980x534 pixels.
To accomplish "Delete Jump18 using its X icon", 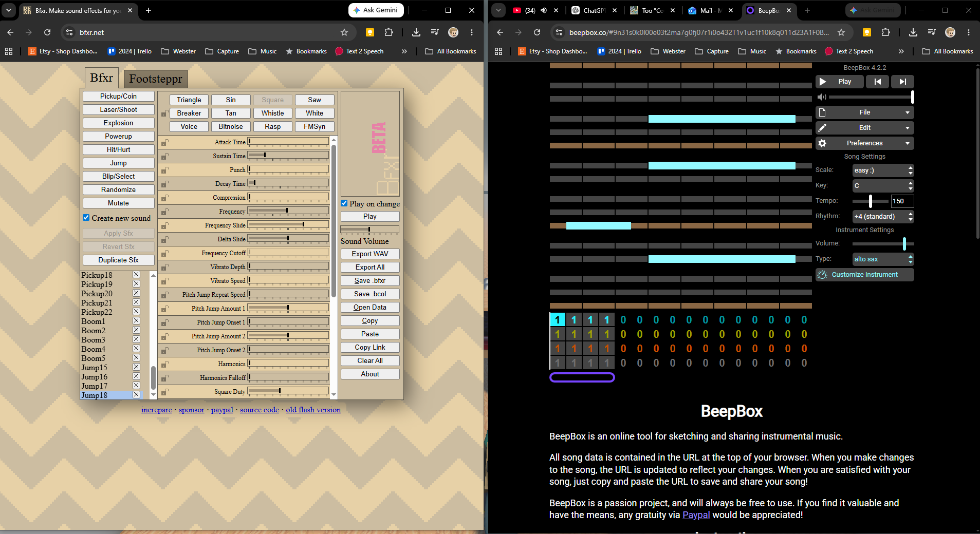I will coord(136,395).
